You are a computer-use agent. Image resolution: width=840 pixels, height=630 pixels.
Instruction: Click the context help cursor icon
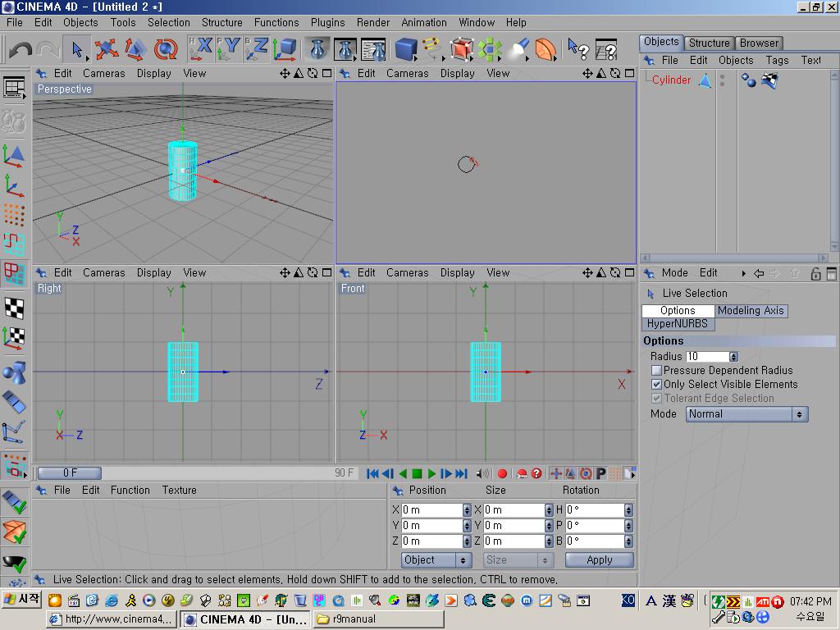(578, 48)
